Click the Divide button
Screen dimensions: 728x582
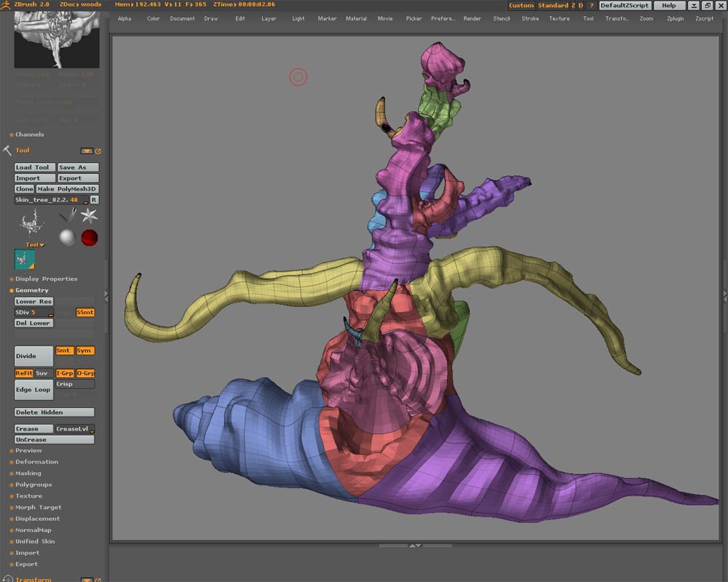[x=33, y=356]
